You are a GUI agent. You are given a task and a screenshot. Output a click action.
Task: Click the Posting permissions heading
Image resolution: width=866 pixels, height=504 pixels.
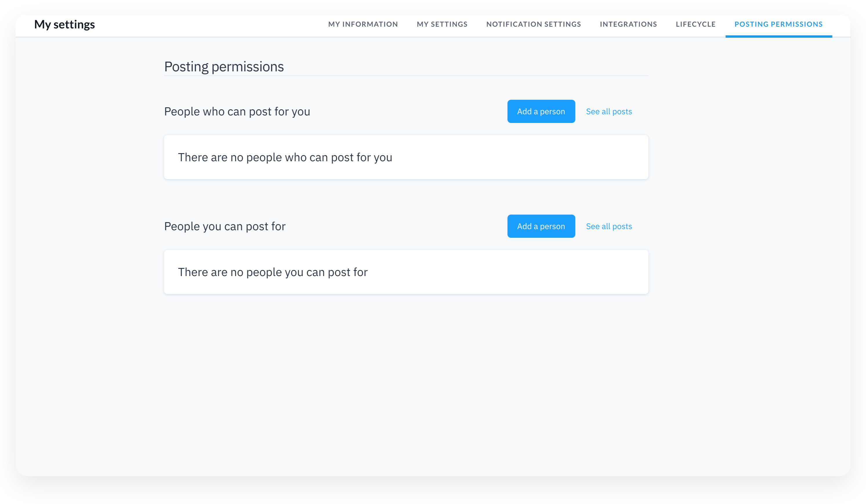224,67
